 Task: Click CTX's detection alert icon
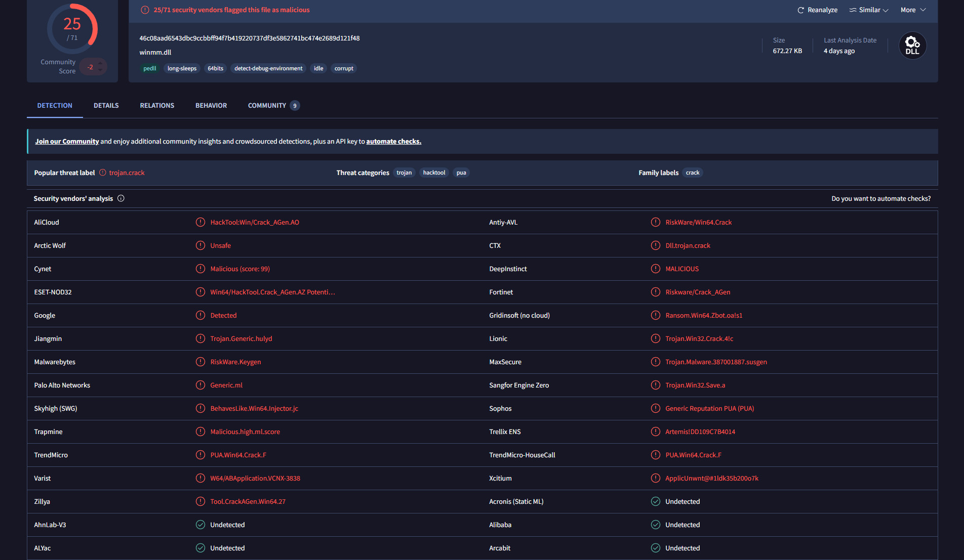(656, 245)
